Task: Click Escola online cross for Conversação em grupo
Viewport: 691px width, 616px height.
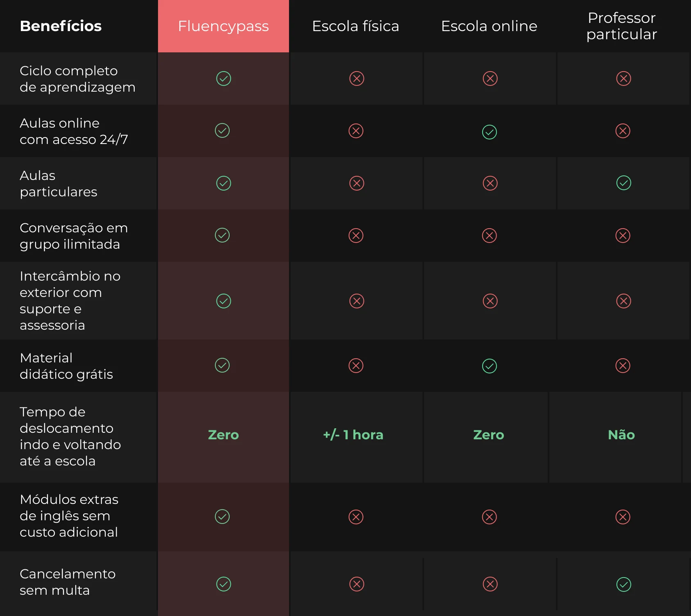Action: (x=490, y=236)
